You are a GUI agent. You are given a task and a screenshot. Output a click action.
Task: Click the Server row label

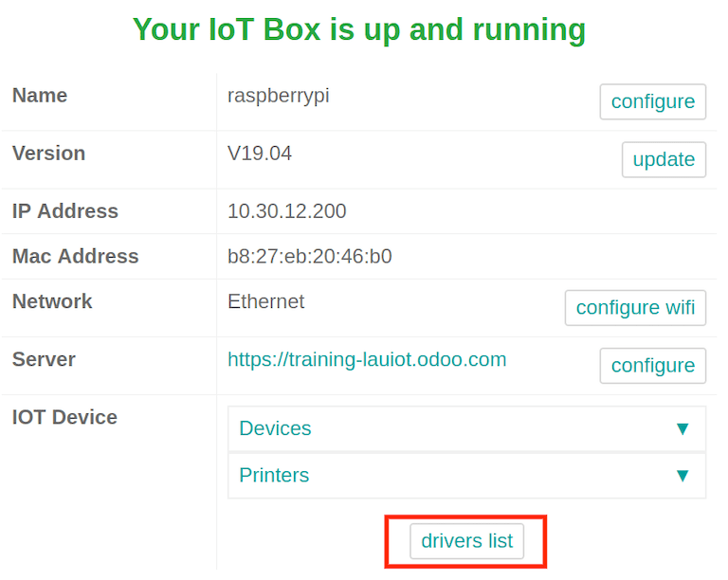[44, 360]
